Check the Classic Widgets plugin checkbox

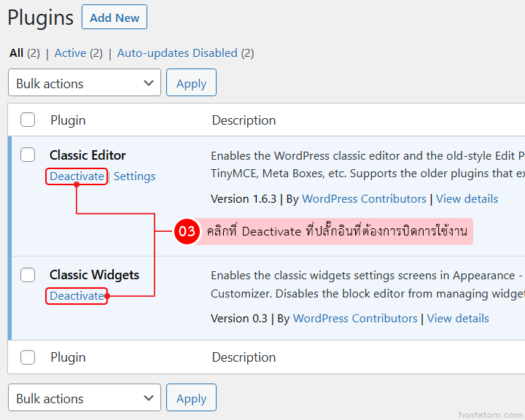pos(28,275)
